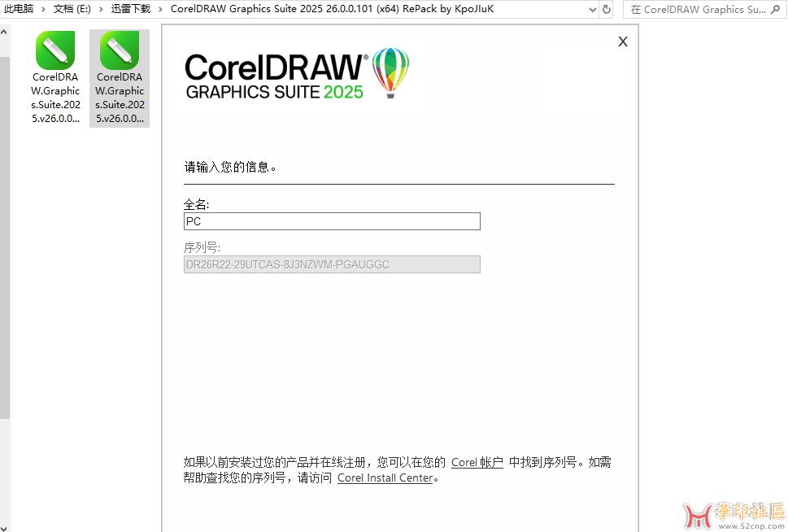Click the 请输入您的信息 heading text
788x532 pixels.
tap(230, 167)
